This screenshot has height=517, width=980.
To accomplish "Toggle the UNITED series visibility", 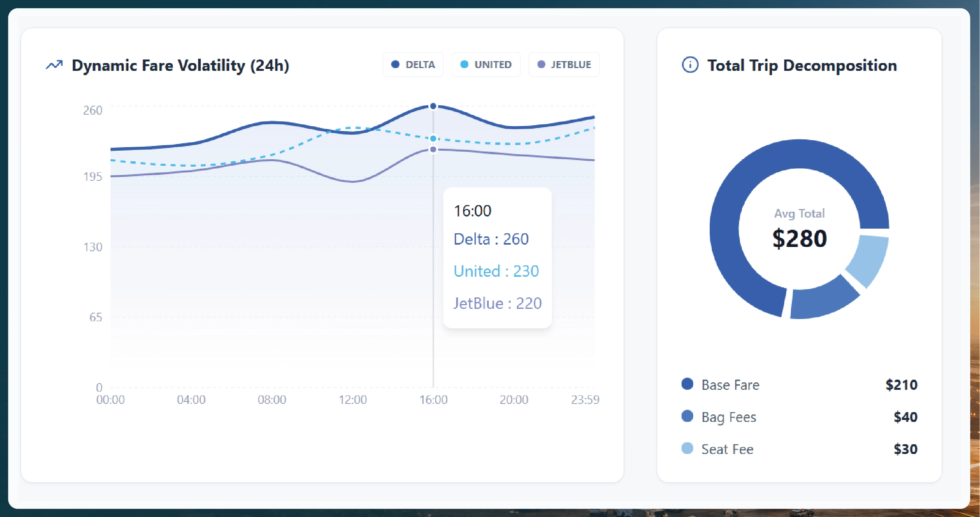I will (x=486, y=65).
